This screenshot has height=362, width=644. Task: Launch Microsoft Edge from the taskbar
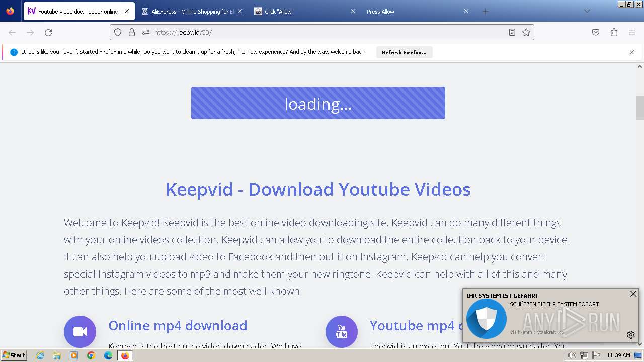pyautogui.click(x=108, y=355)
